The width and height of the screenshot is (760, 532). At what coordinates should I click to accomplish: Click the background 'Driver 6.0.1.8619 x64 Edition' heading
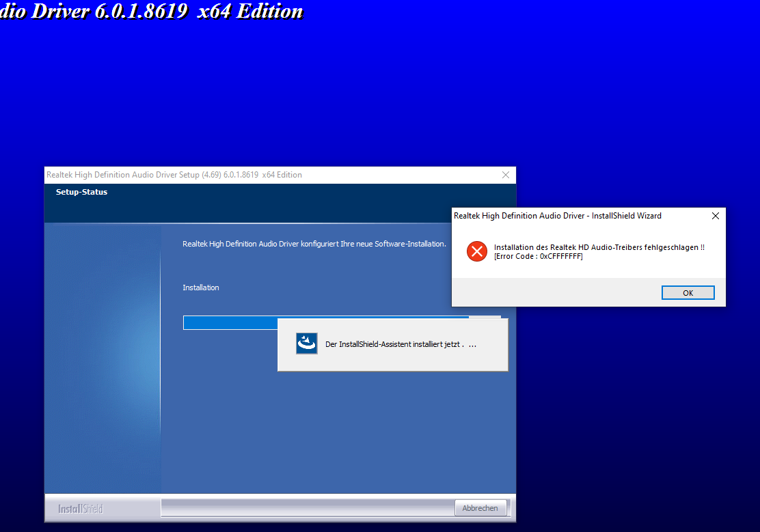click(x=167, y=11)
